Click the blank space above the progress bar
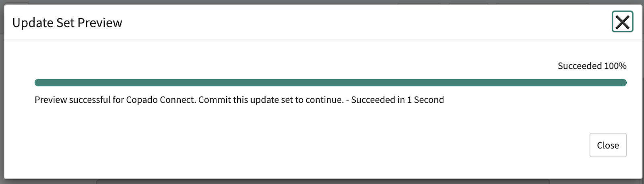The width and height of the screenshot is (644, 184). coord(282,61)
